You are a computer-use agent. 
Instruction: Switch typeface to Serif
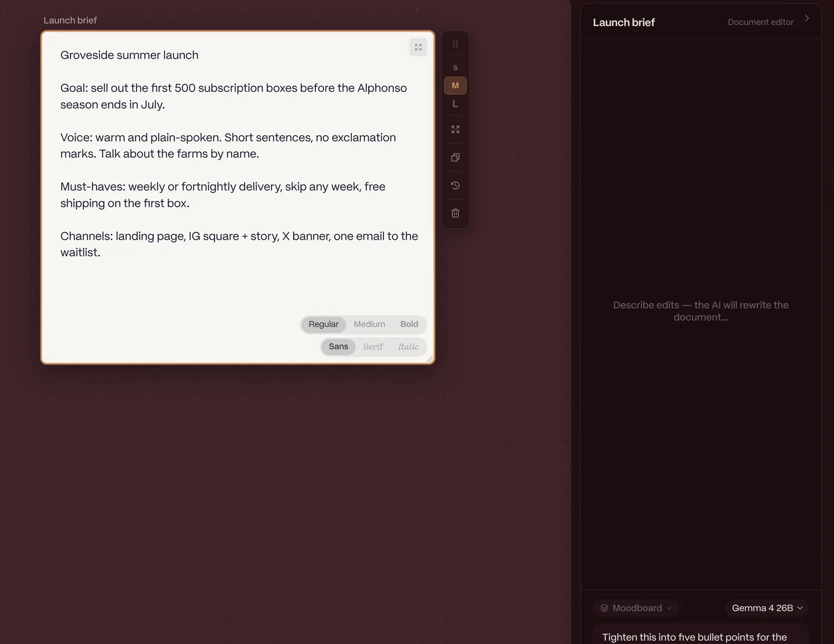point(373,346)
